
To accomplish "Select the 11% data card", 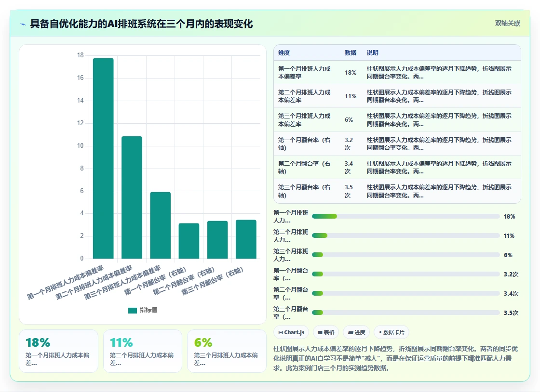I will tap(143, 351).
